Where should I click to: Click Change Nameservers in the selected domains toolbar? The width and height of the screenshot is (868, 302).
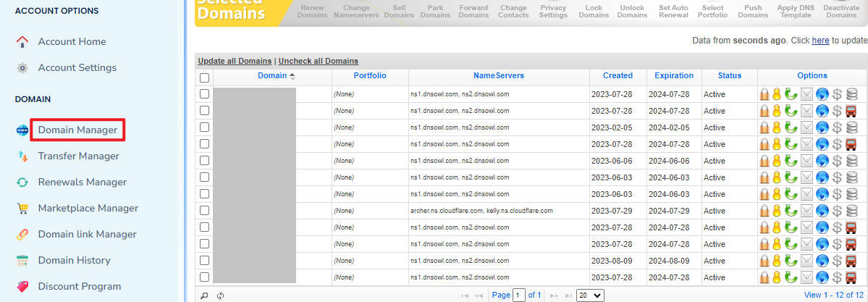pos(356,11)
